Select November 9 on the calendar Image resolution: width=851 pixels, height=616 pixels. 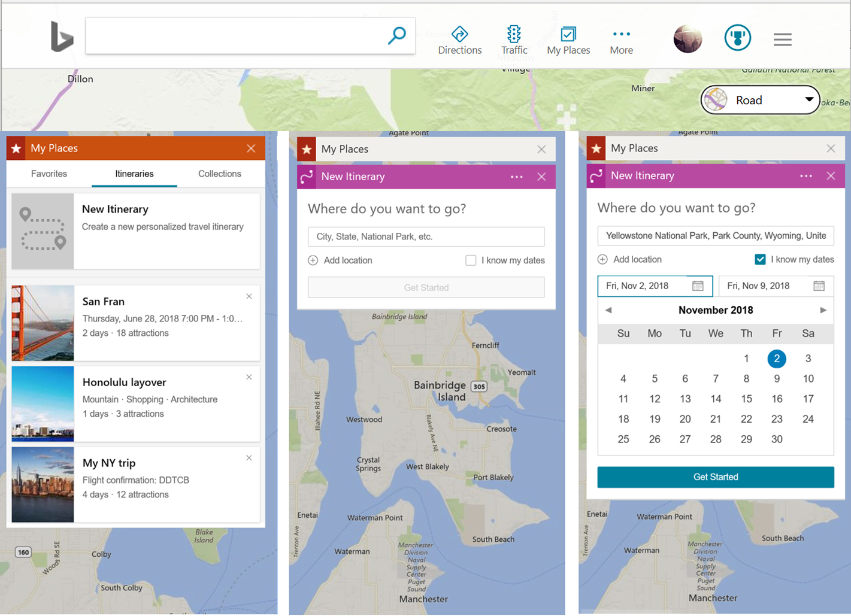[777, 378]
